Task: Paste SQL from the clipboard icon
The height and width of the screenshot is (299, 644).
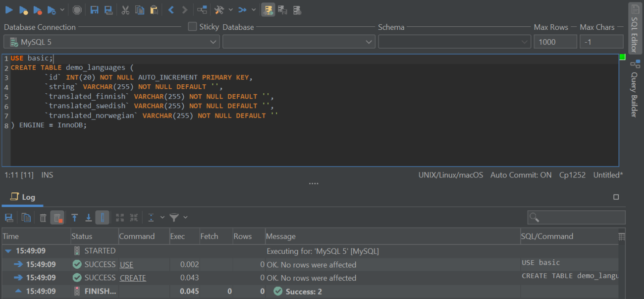Action: [x=154, y=9]
